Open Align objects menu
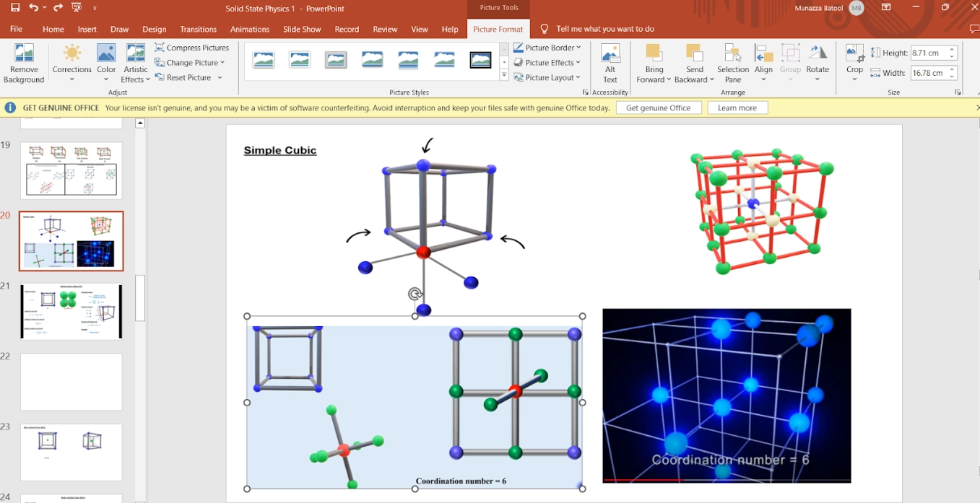980x503 pixels. click(763, 64)
